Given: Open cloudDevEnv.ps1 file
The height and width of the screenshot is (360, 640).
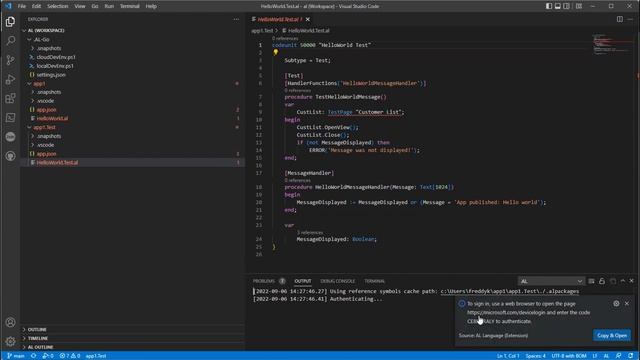Looking at the screenshot, I should (133, 57).
